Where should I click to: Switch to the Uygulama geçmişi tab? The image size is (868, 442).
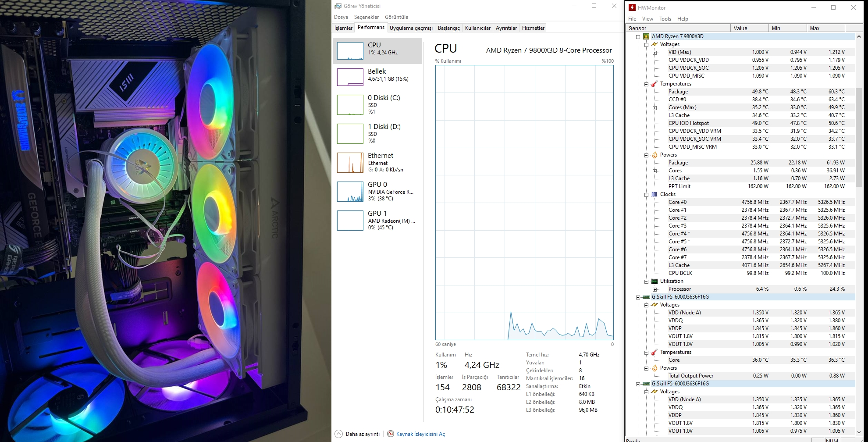(411, 28)
